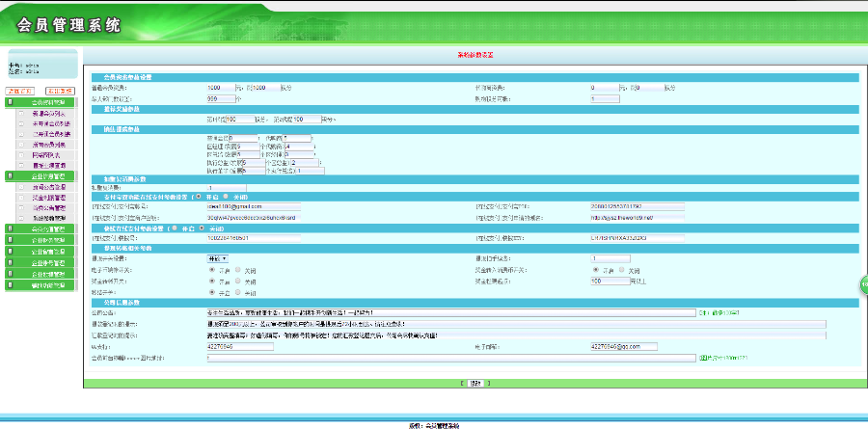Click the submit button at the form bottom
868x429 pixels.
pos(475,383)
